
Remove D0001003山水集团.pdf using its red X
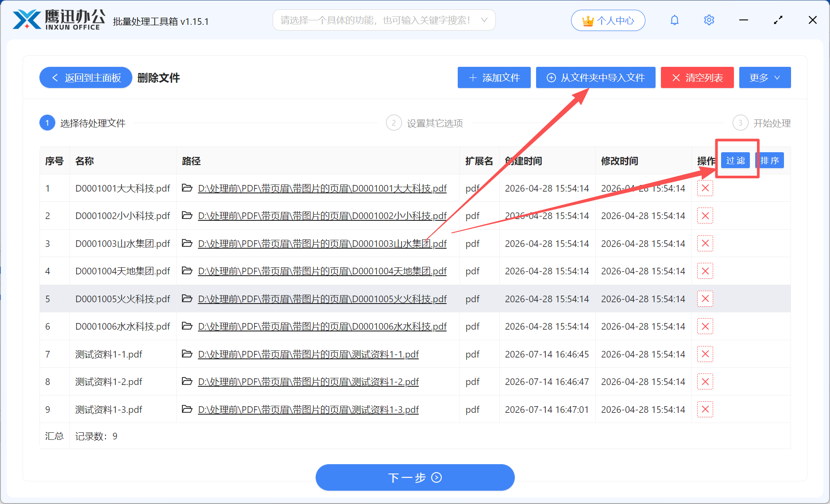[705, 243]
